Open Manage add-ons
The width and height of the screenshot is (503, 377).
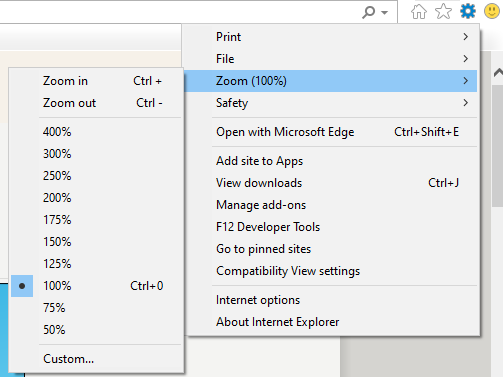click(x=330, y=205)
